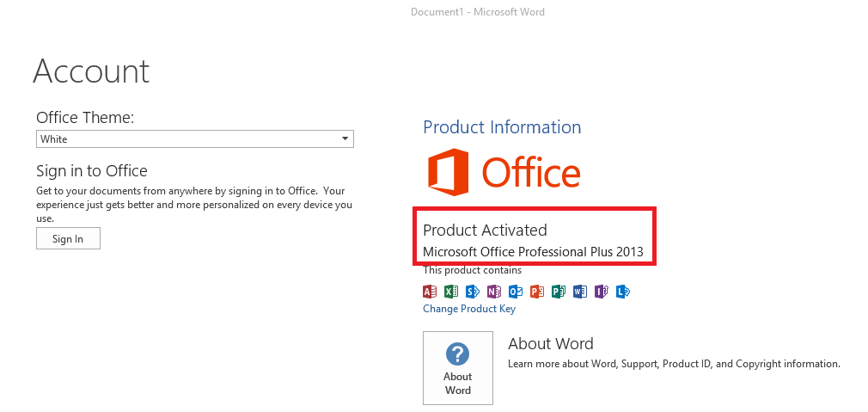Open the Office Theme dropdown arrow
The width and height of the screenshot is (868, 412).
coord(345,139)
